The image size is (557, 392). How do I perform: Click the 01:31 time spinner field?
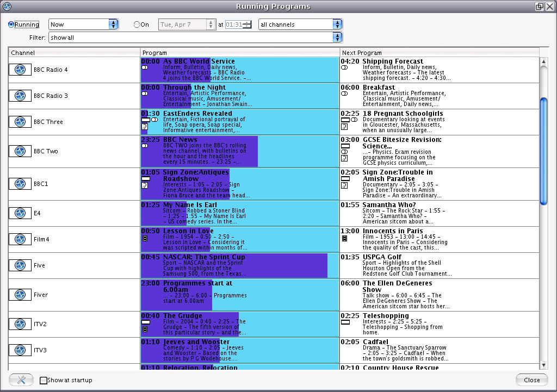[238, 24]
